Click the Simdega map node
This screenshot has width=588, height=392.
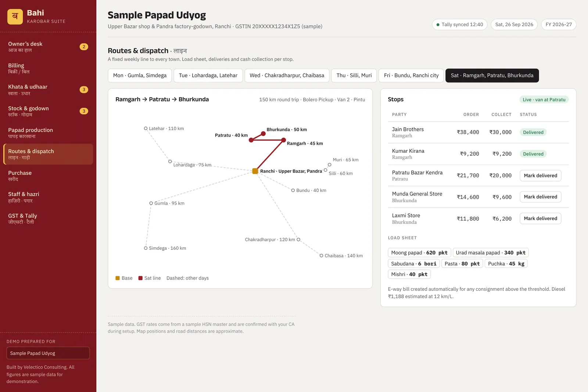coord(146,248)
